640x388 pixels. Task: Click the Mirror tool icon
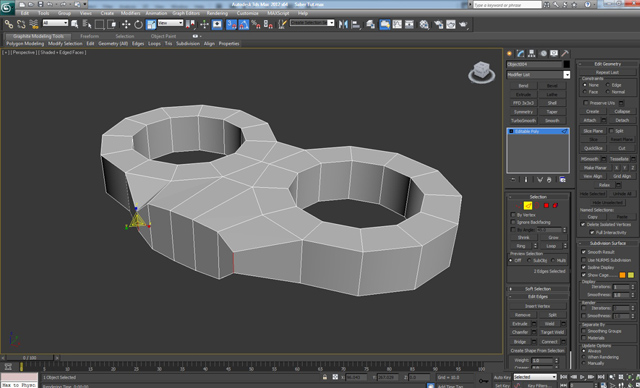343,24
